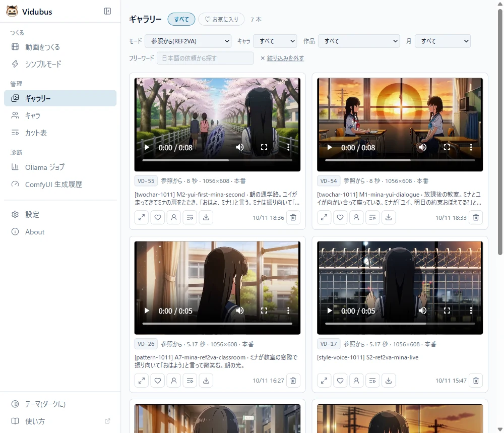Viewport: 504px width, 433px height.
Task: Open ComfyUI 生成履歴 page
Action: click(x=60, y=184)
